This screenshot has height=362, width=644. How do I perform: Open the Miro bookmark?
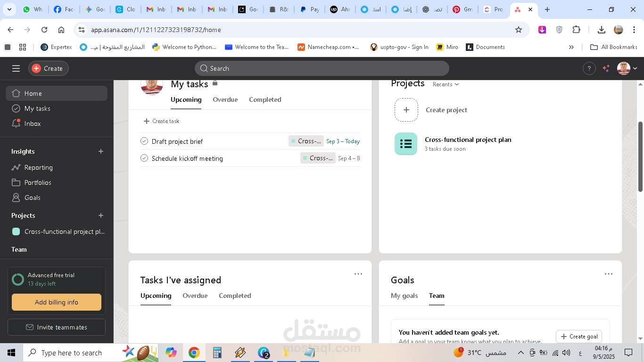pos(447,47)
